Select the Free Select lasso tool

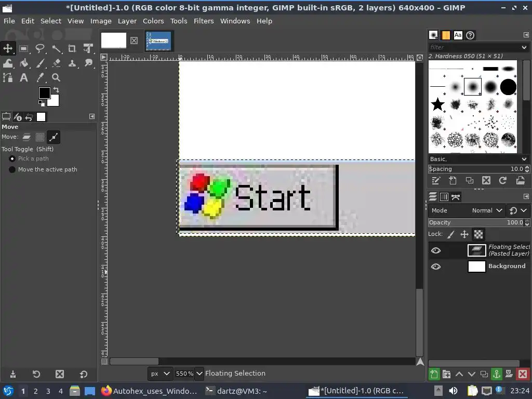(x=40, y=49)
